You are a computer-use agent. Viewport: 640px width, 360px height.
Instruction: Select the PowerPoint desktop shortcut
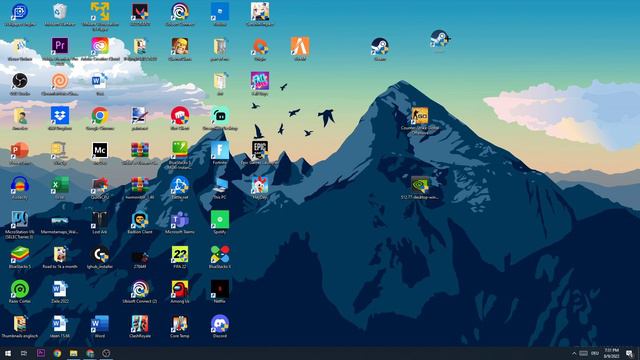pos(20,150)
